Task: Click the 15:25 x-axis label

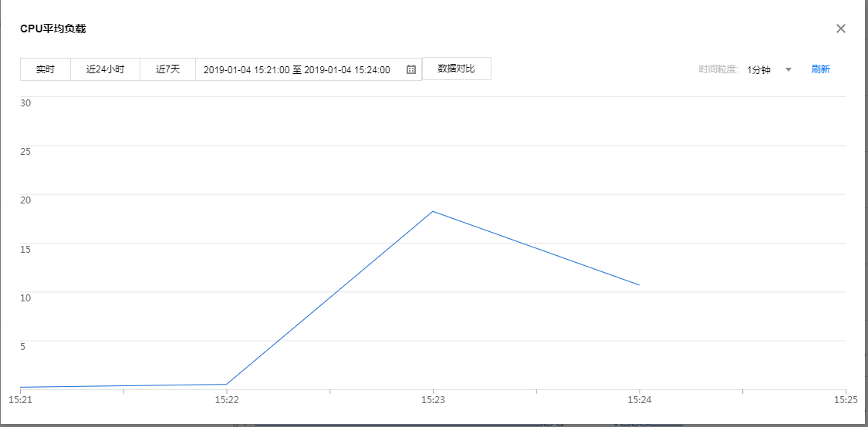Action: [x=846, y=400]
